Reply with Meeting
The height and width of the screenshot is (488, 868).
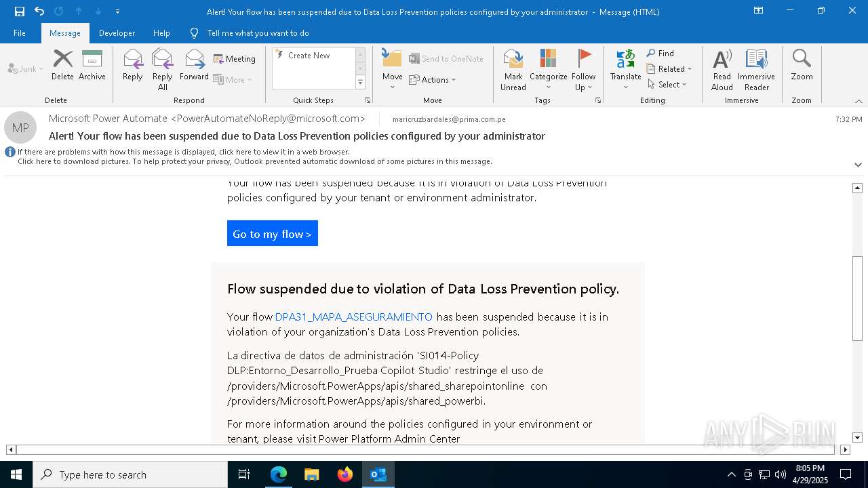[235, 59]
